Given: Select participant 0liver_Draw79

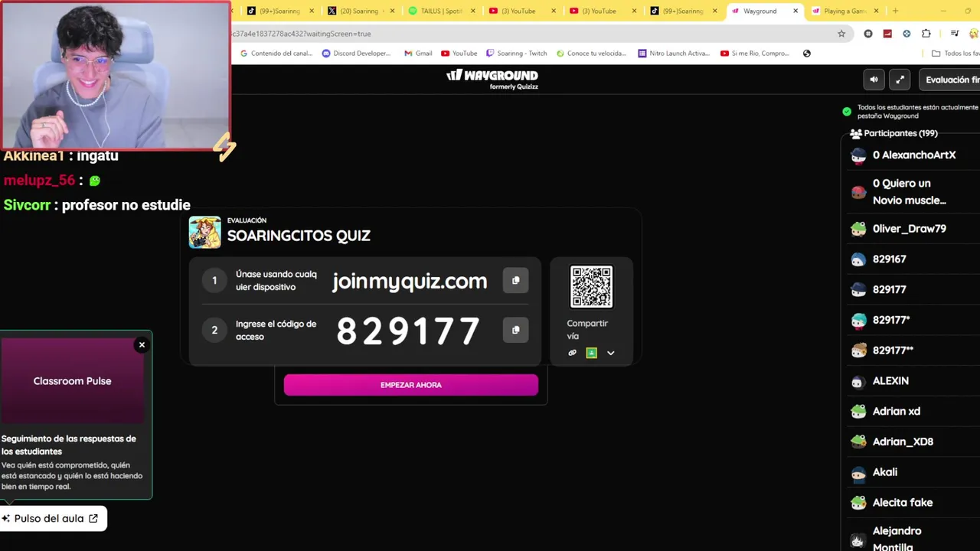Looking at the screenshot, I should point(913,229).
